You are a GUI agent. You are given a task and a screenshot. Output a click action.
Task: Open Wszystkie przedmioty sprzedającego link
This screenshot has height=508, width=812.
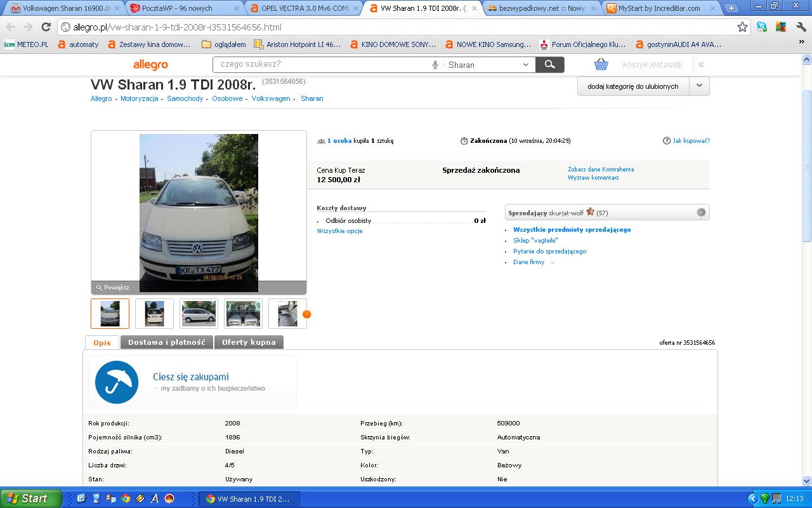572,230
